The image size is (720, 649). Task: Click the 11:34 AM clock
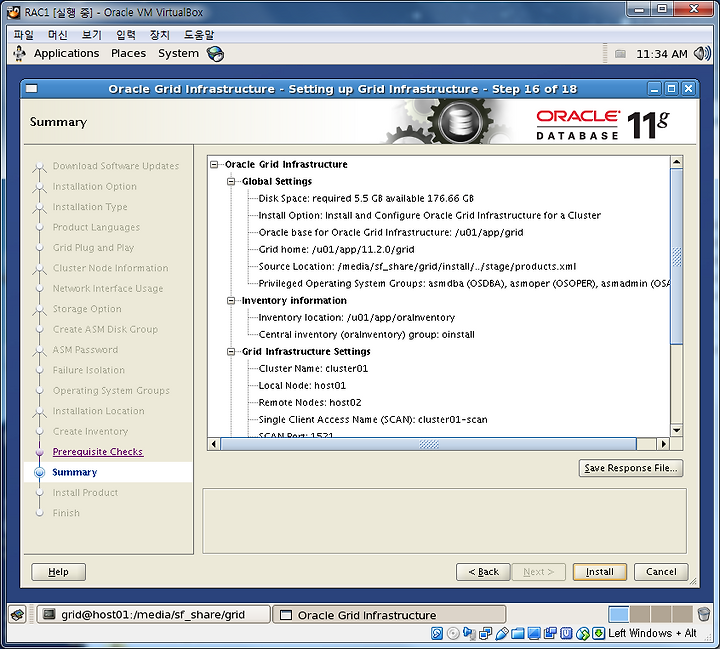662,54
